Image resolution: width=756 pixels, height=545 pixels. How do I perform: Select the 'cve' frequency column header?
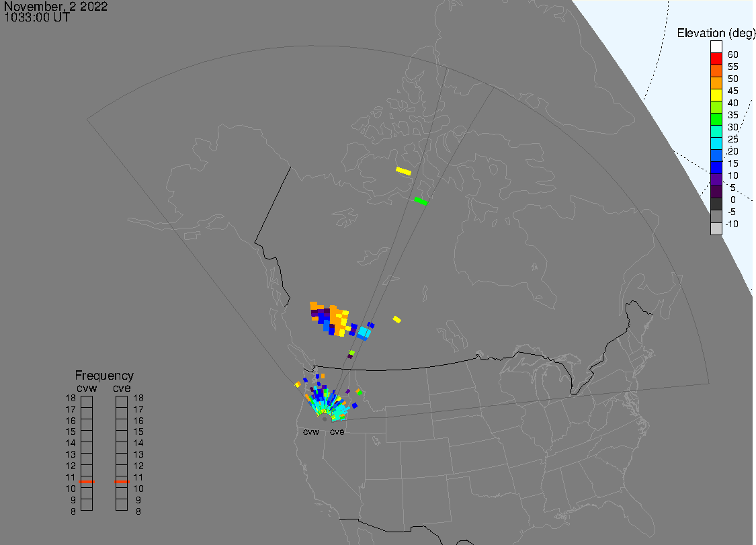click(x=122, y=388)
